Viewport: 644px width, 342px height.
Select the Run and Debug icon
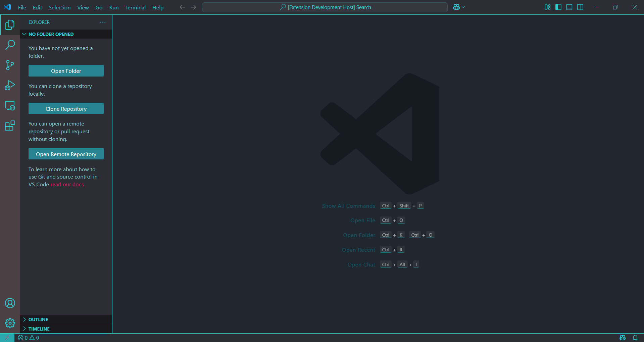(10, 85)
